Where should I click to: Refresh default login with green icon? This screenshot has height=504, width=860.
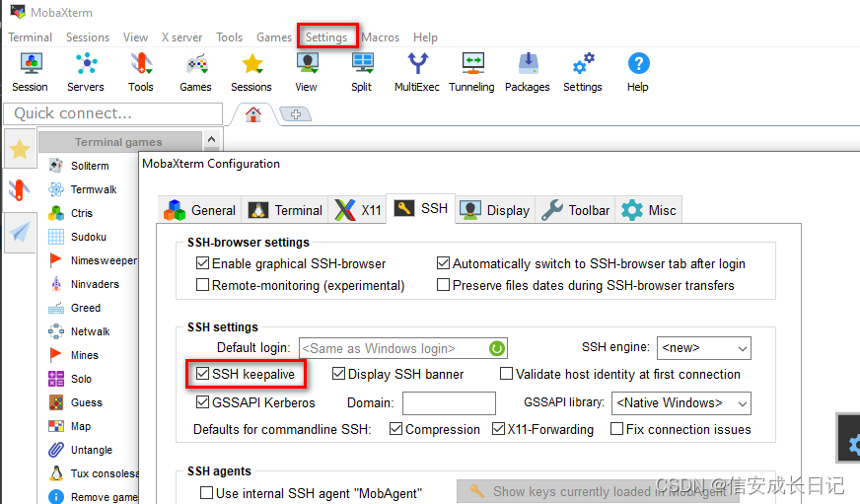click(497, 348)
